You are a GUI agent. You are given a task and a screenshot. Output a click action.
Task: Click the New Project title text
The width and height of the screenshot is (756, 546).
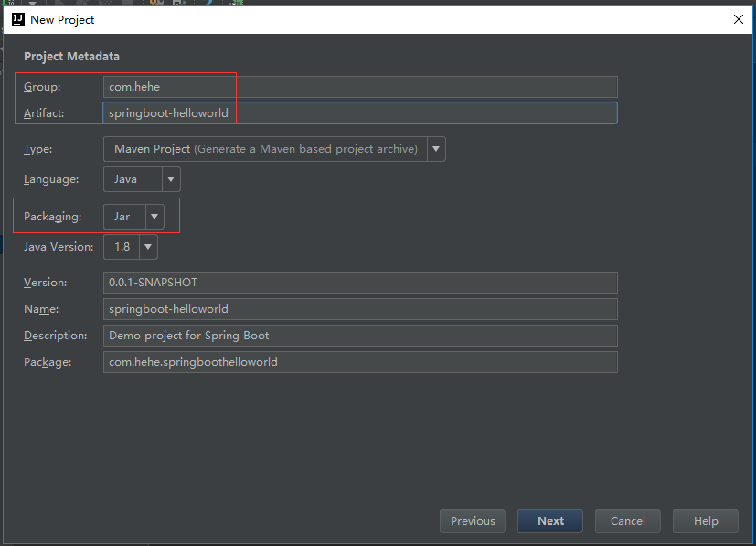[x=62, y=20]
